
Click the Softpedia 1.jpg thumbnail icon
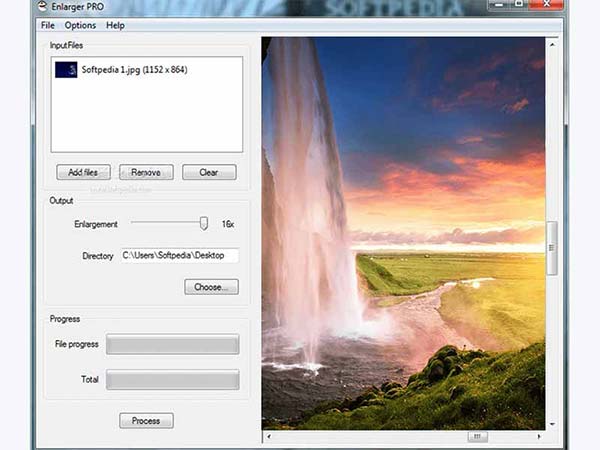(x=66, y=70)
